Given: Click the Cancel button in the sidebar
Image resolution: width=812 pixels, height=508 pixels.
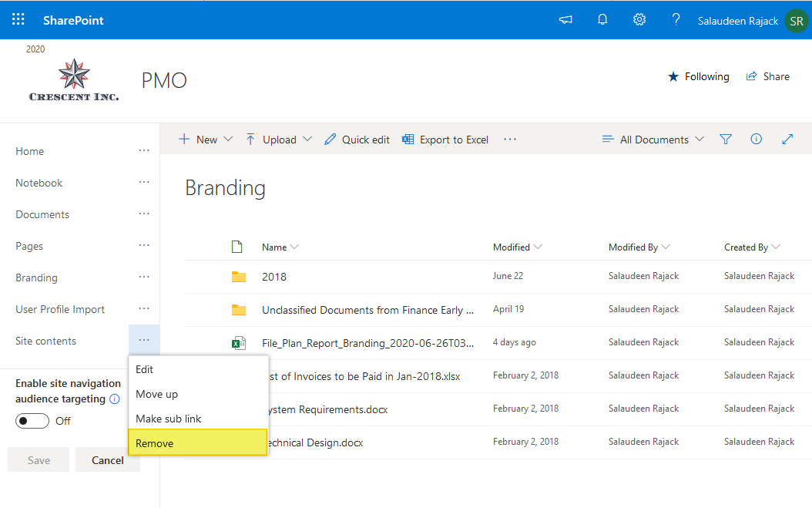Looking at the screenshot, I should point(107,459).
